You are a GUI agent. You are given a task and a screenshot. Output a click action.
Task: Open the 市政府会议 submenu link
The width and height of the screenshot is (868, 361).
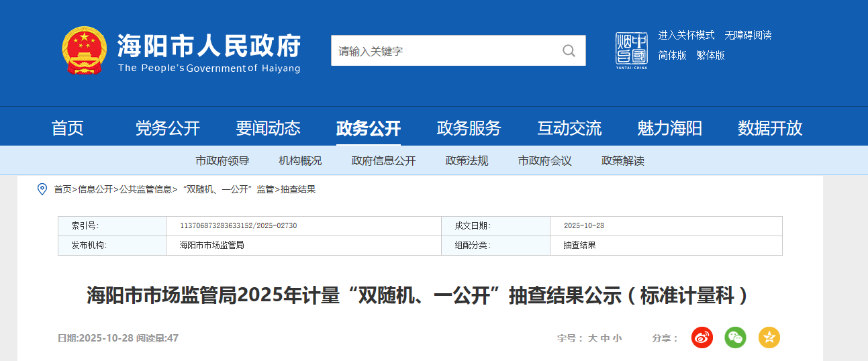(x=545, y=161)
